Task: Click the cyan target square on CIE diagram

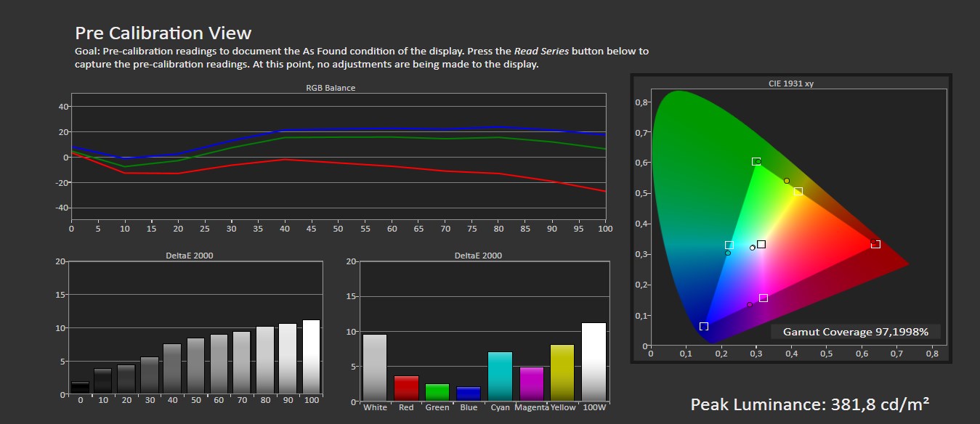Action: point(729,245)
